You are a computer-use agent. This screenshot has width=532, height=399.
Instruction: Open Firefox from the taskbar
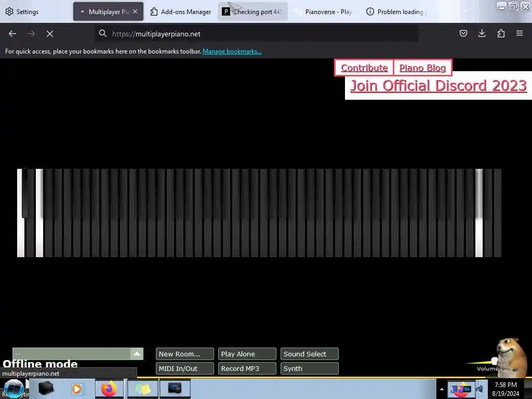109,389
